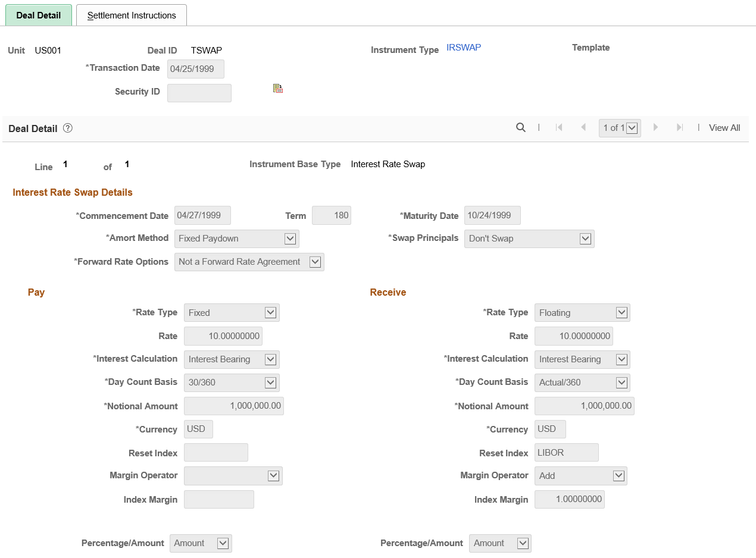The image size is (756, 558).
Task: Click the Receive Reset Index LIBOR field
Action: click(x=567, y=453)
